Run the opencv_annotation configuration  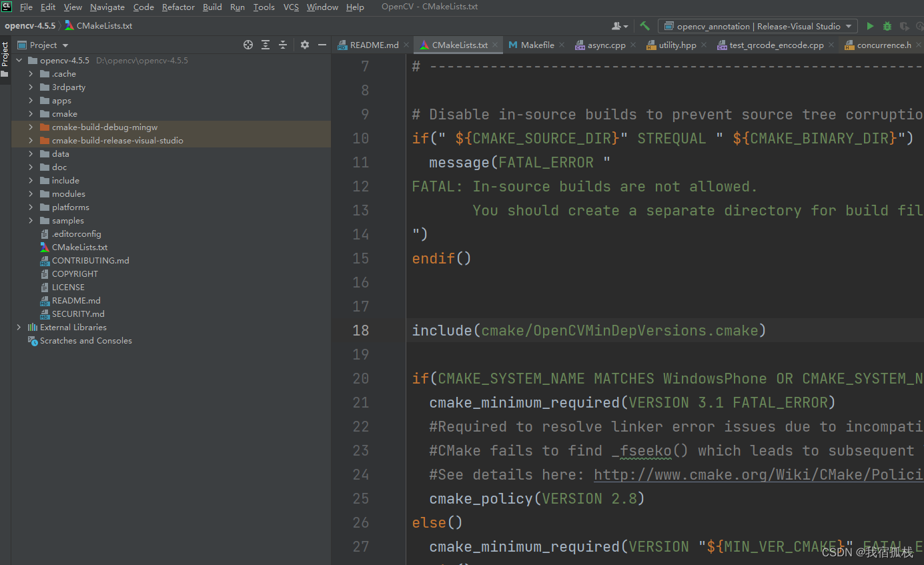(x=870, y=26)
